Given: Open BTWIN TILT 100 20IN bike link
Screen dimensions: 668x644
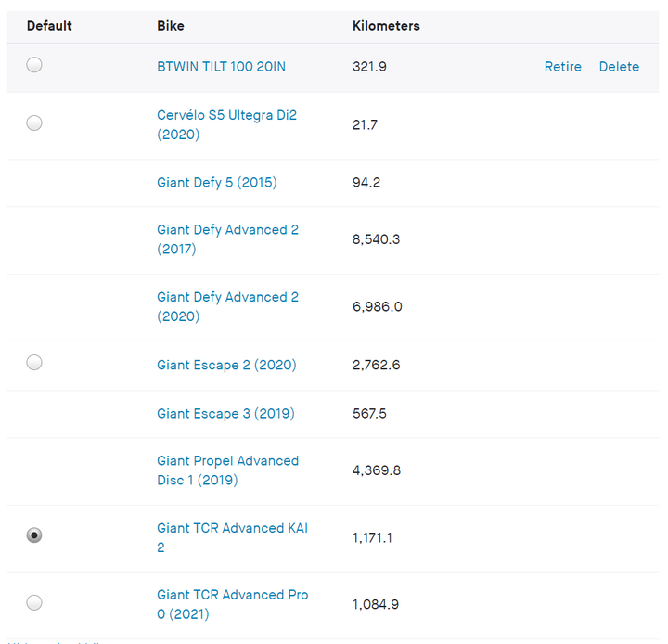Looking at the screenshot, I should (221, 67).
